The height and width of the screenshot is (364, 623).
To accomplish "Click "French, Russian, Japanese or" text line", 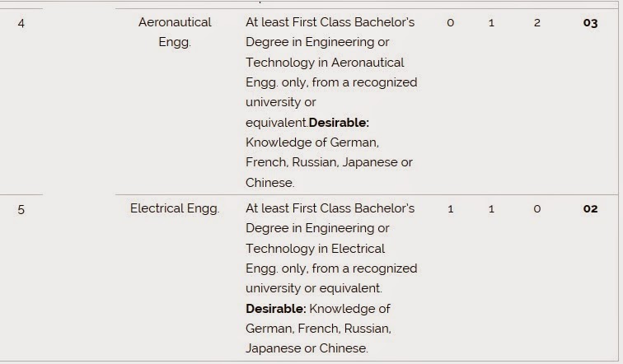I will 329,162.
